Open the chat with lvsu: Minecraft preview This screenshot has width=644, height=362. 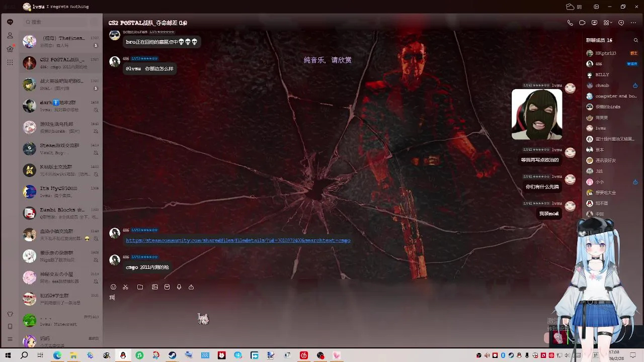(x=61, y=321)
